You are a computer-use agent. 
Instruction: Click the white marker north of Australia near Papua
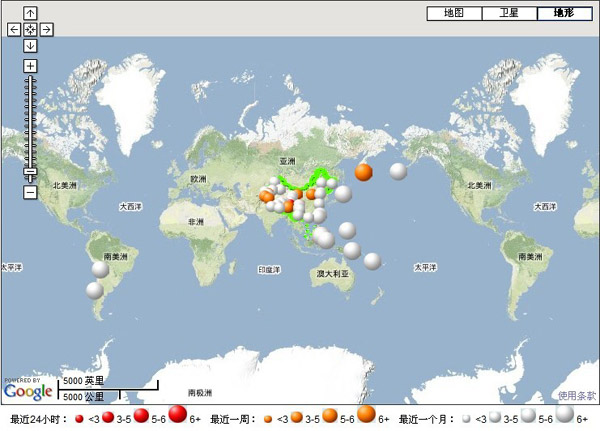tap(352, 251)
